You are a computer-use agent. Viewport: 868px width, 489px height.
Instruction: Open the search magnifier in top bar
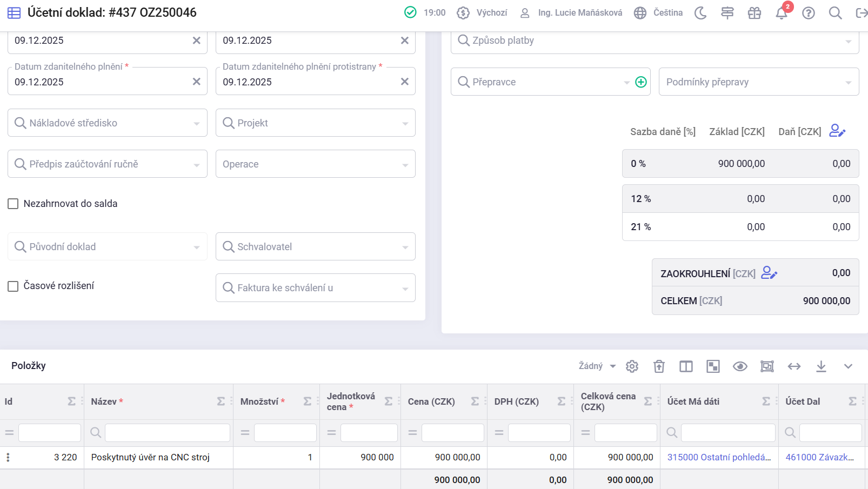coord(835,13)
